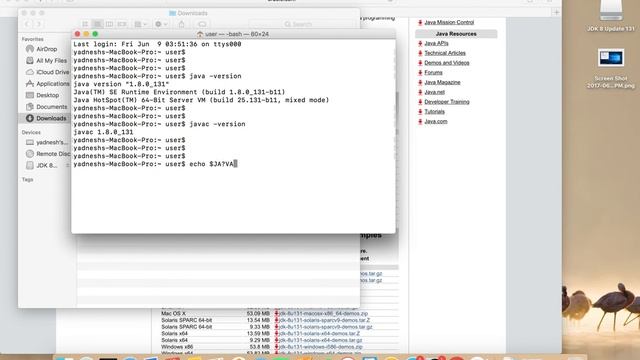Download jdk-8u131-solaris-sparcv9-demos.tar.gz
640x360 pixels.
point(326,327)
